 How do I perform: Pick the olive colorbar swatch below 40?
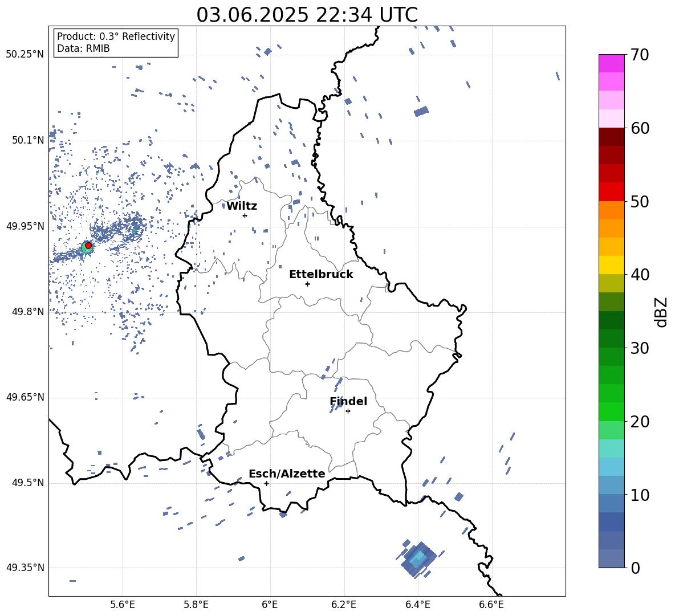click(611, 283)
